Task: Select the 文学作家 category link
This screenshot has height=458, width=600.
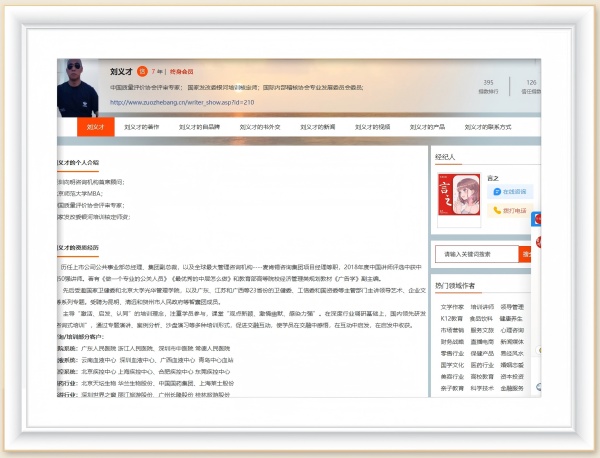Action: 453,307
